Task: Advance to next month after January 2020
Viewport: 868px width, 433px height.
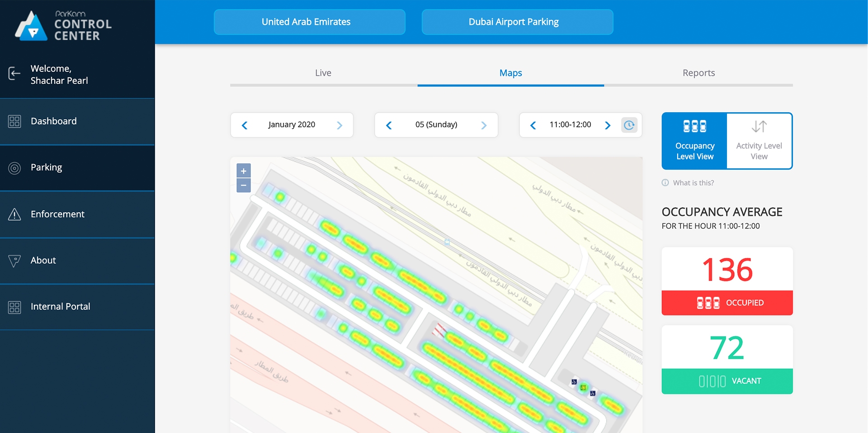Action: coord(340,125)
